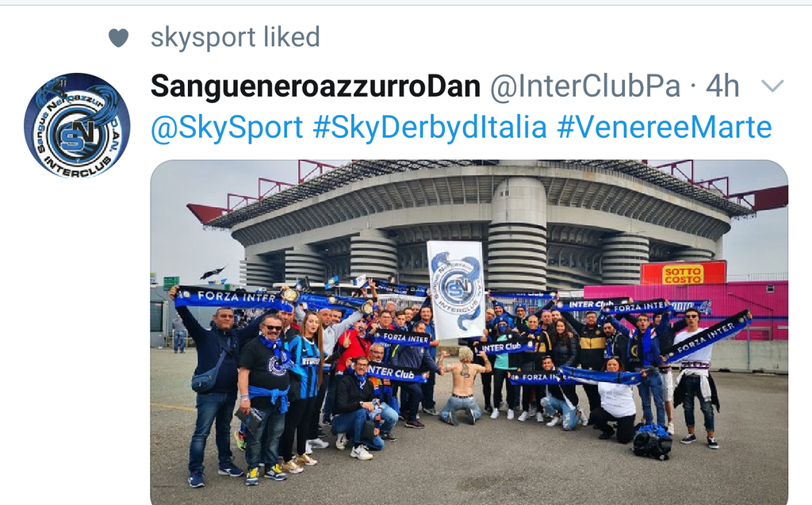Open the 'skysport liked' activity text

point(235,37)
